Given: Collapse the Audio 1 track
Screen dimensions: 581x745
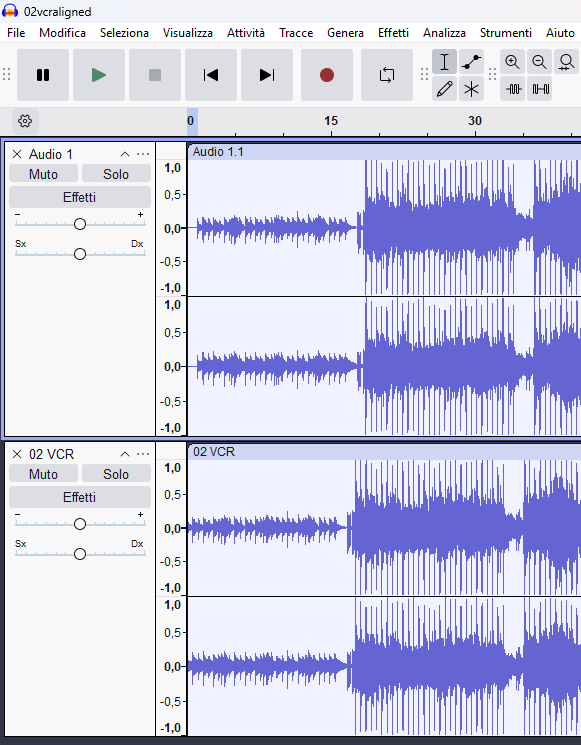Looking at the screenshot, I should coord(124,154).
